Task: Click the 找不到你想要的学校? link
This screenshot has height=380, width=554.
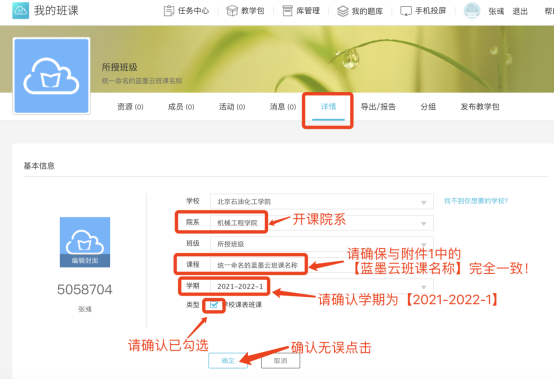Action: coord(476,201)
